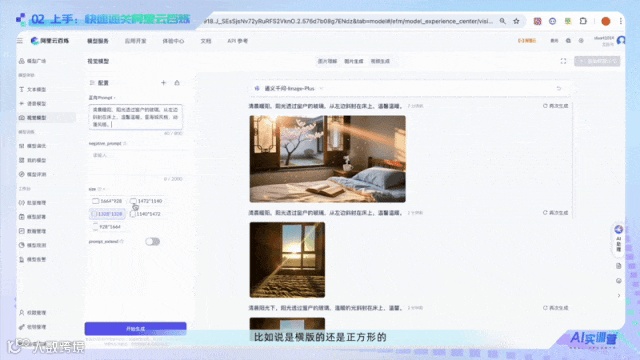Click the blue 开始生成 button
640x360 pixels.
[x=136, y=329]
